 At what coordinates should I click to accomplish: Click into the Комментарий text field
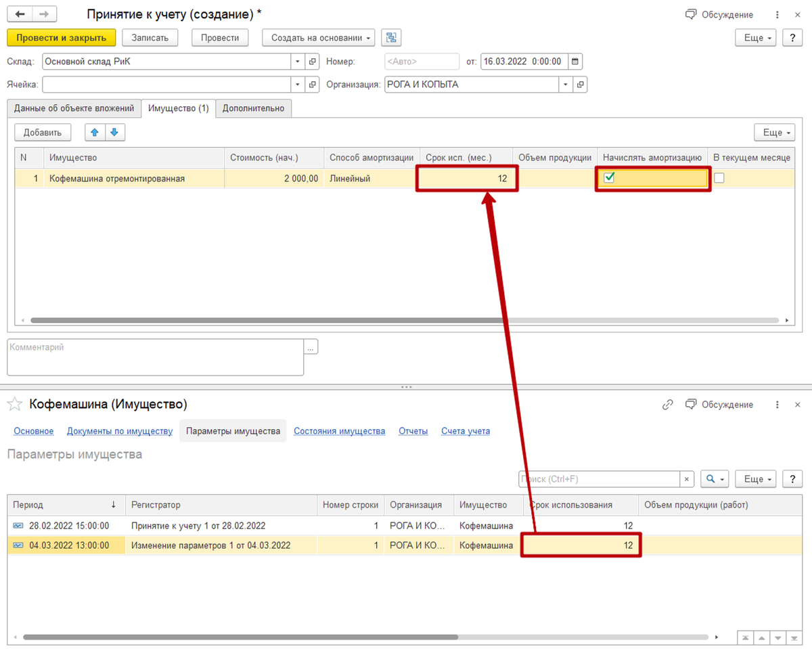coord(155,357)
